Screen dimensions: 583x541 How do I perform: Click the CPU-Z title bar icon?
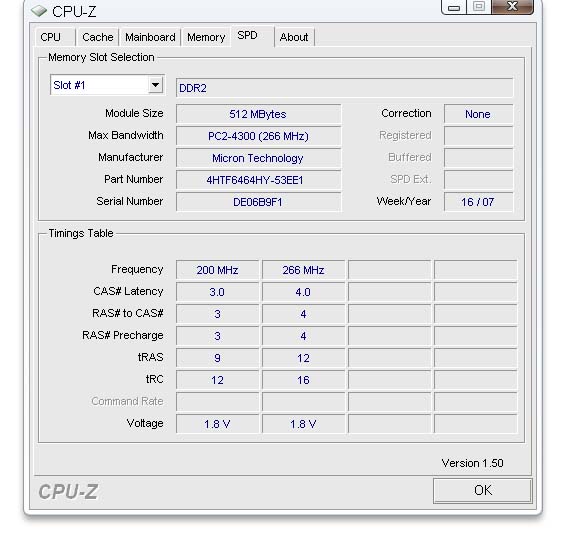[x=39, y=11]
